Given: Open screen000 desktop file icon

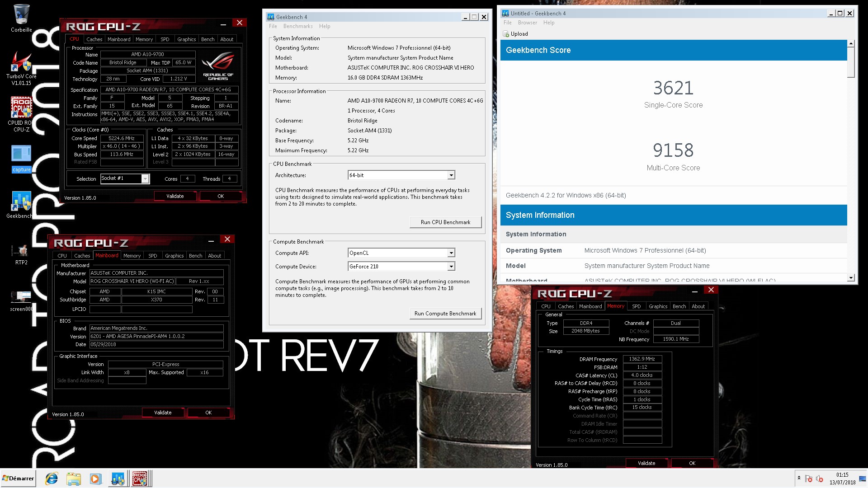Looking at the screenshot, I should coord(21,301).
